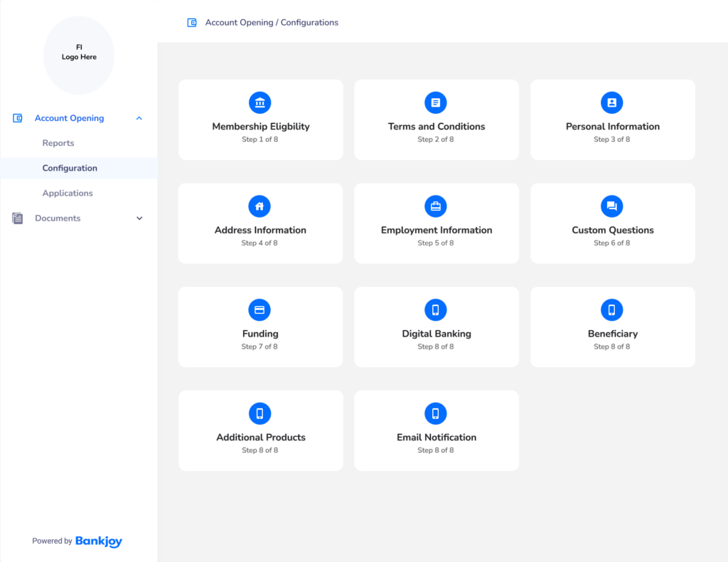Select Reports in the sidebar
728x562 pixels.
[58, 143]
